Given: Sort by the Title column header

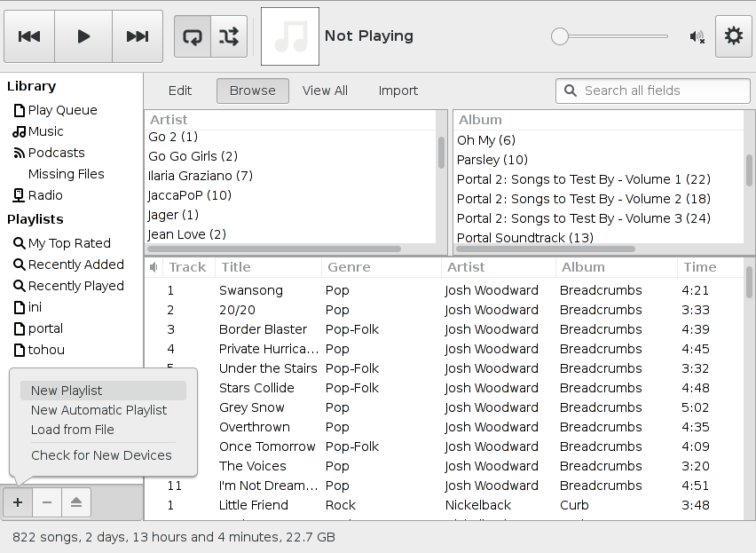Looking at the screenshot, I should point(268,267).
